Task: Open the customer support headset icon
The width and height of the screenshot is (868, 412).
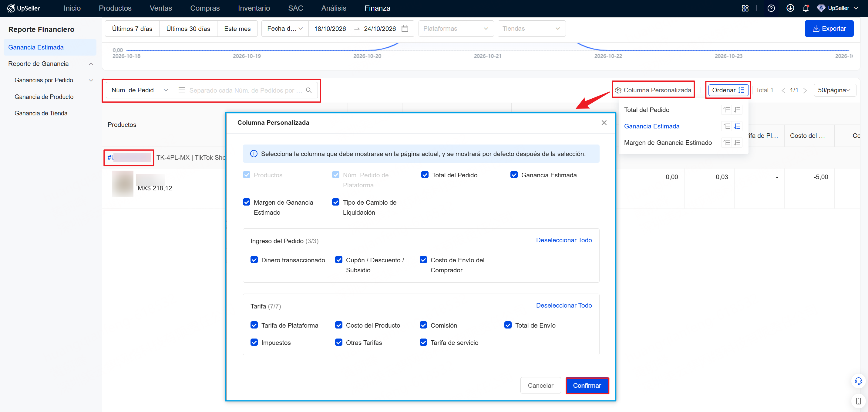Action: point(858,381)
